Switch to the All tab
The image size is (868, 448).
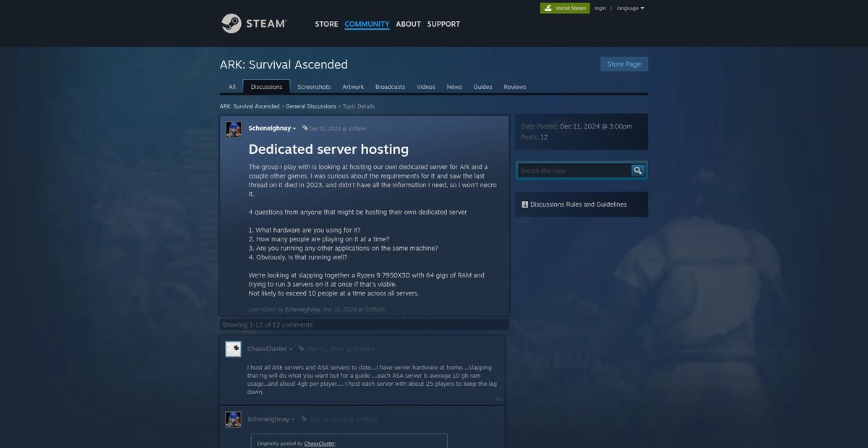tap(232, 87)
